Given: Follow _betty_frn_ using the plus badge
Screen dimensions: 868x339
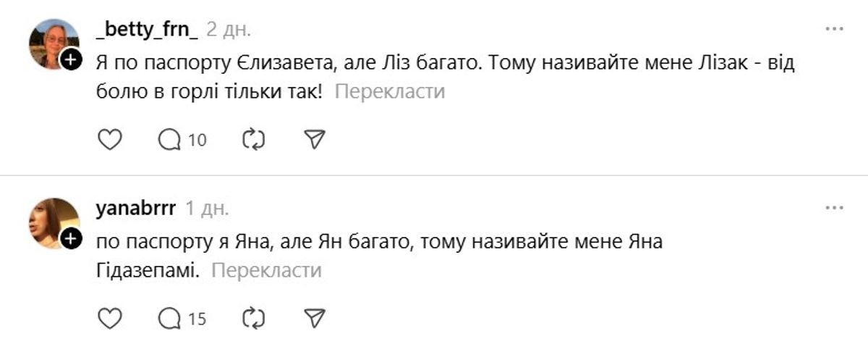Looking at the screenshot, I should pyautogui.click(x=70, y=60).
